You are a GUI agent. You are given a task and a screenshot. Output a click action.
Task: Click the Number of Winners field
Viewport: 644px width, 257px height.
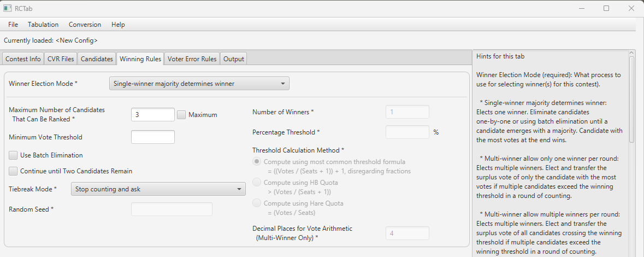[407, 112]
